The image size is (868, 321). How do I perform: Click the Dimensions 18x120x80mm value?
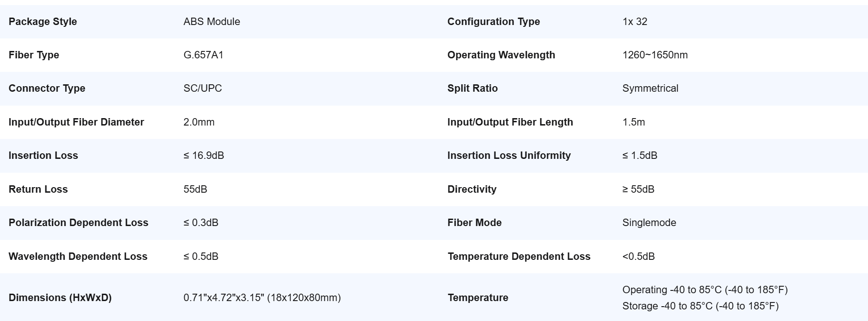click(x=262, y=298)
